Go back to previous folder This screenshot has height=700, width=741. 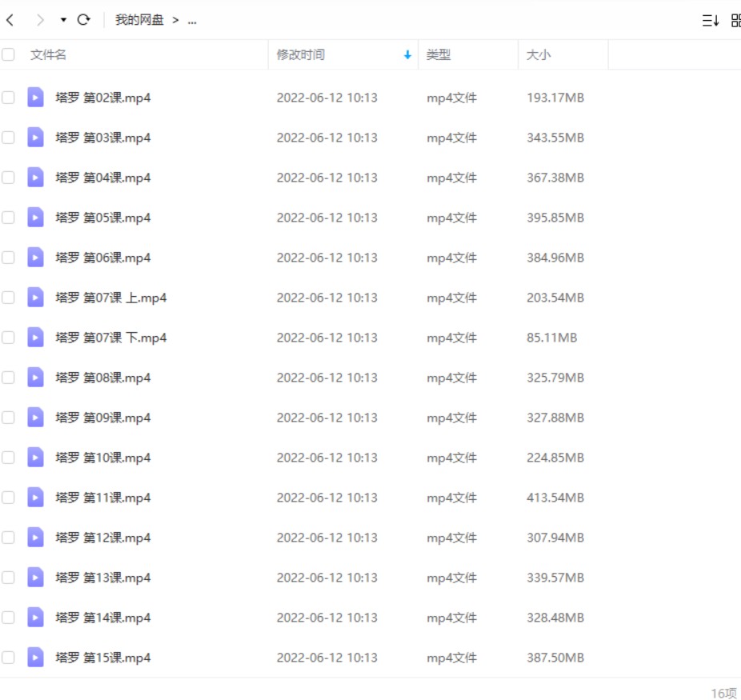pyautogui.click(x=10, y=20)
